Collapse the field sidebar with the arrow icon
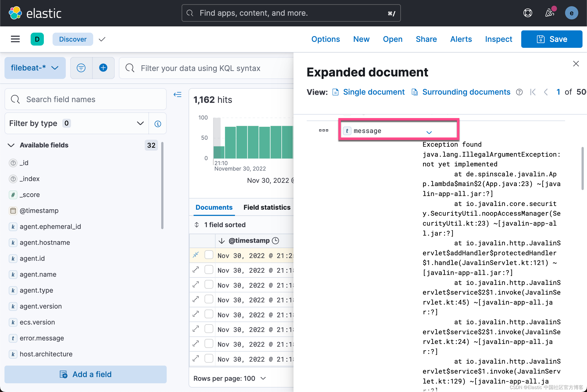The image size is (587, 392). 178,94
